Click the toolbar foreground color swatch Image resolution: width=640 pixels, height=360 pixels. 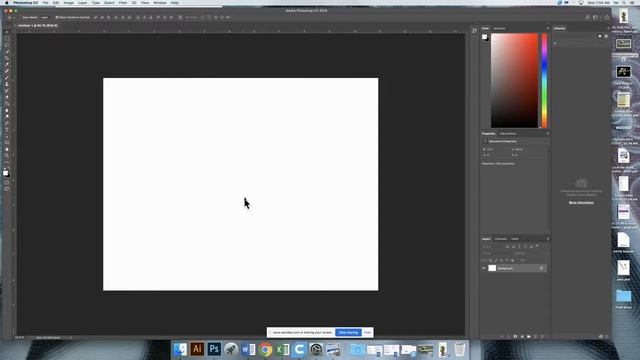[x=5, y=173]
